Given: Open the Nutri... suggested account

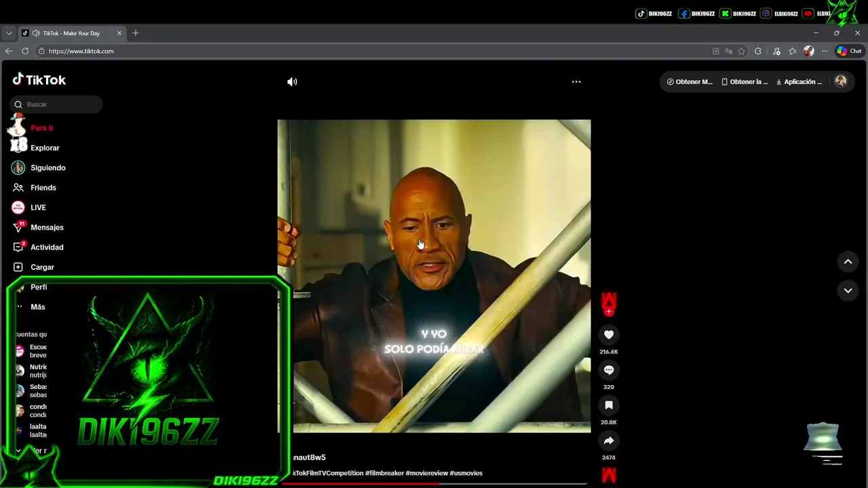Looking at the screenshot, I should click(x=31, y=371).
